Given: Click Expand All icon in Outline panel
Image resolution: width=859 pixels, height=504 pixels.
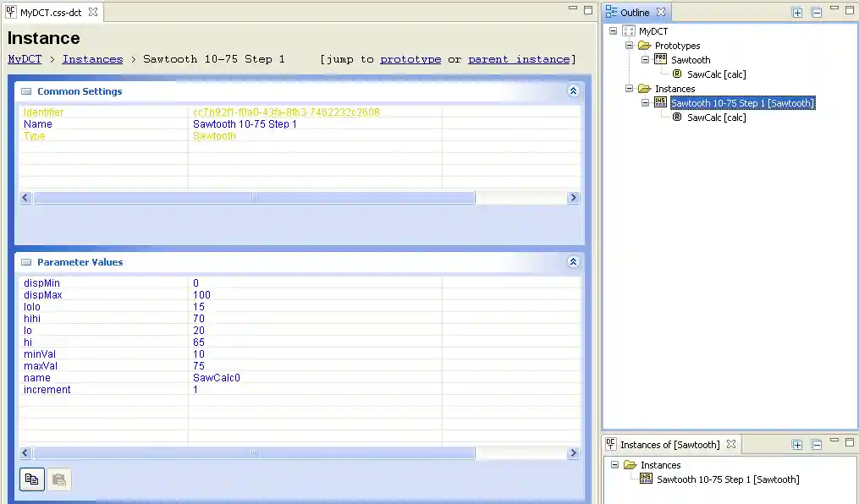Looking at the screenshot, I should 797,13.
